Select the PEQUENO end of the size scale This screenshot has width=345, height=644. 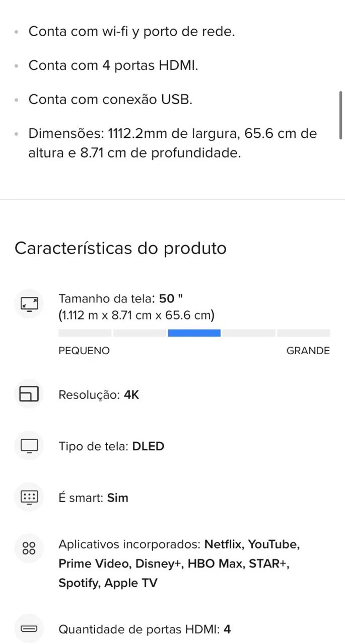[84, 351]
